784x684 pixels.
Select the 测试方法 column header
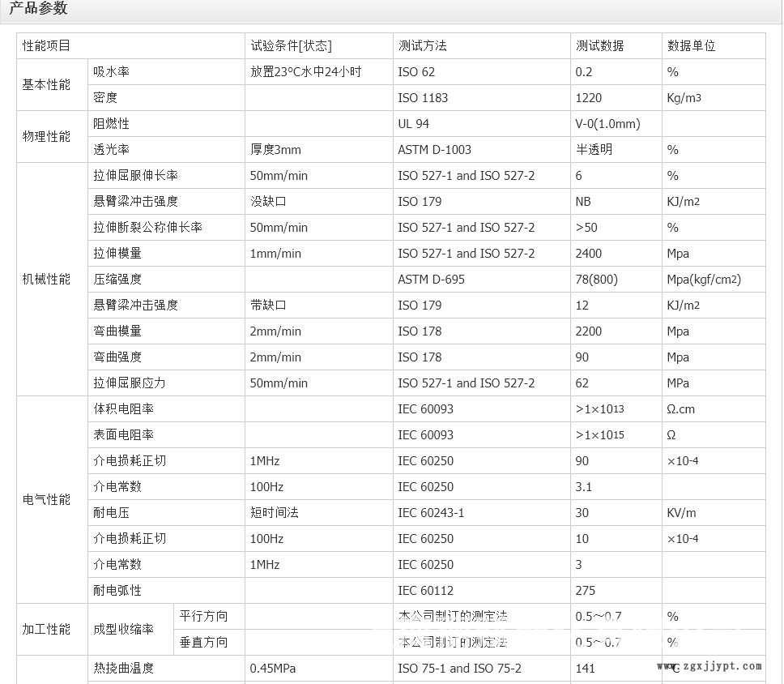coord(423,46)
